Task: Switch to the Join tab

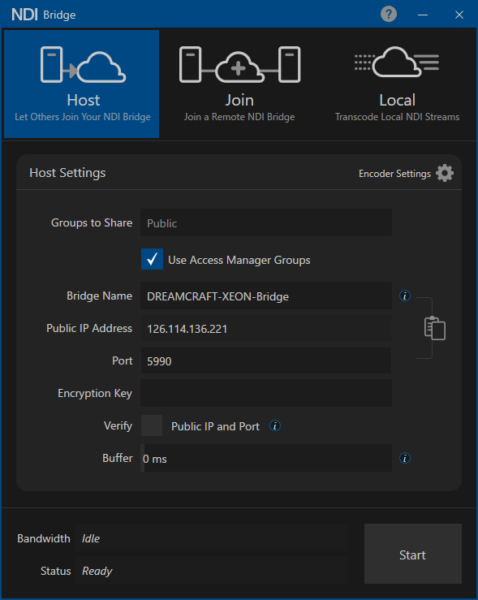Action: 240,84
